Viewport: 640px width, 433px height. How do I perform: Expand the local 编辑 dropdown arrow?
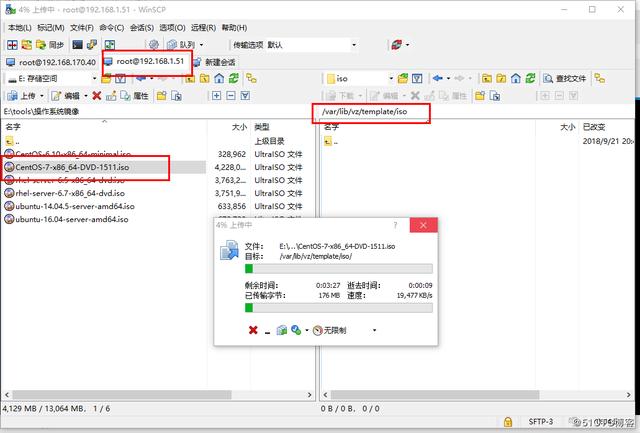click(86, 96)
